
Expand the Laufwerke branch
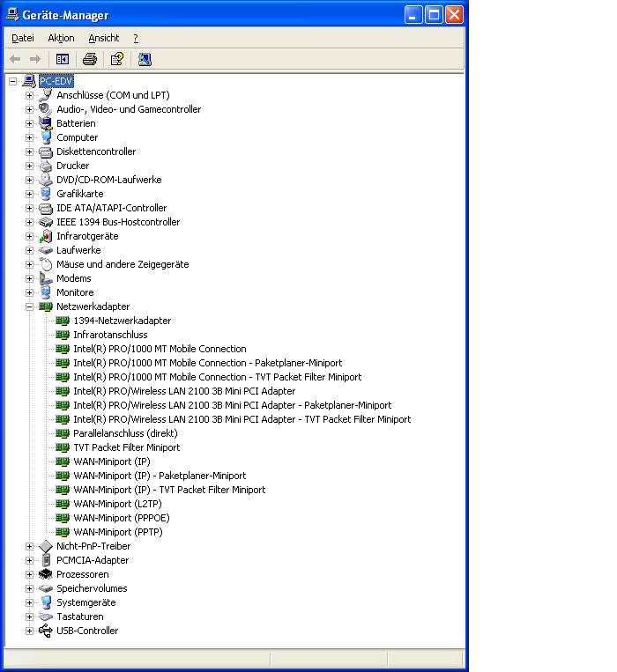click(x=29, y=250)
